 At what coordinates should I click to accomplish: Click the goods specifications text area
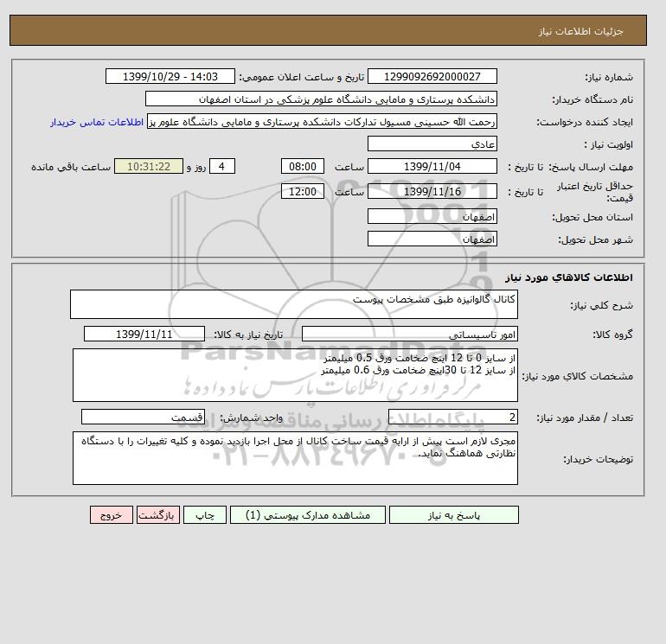tap(295, 375)
